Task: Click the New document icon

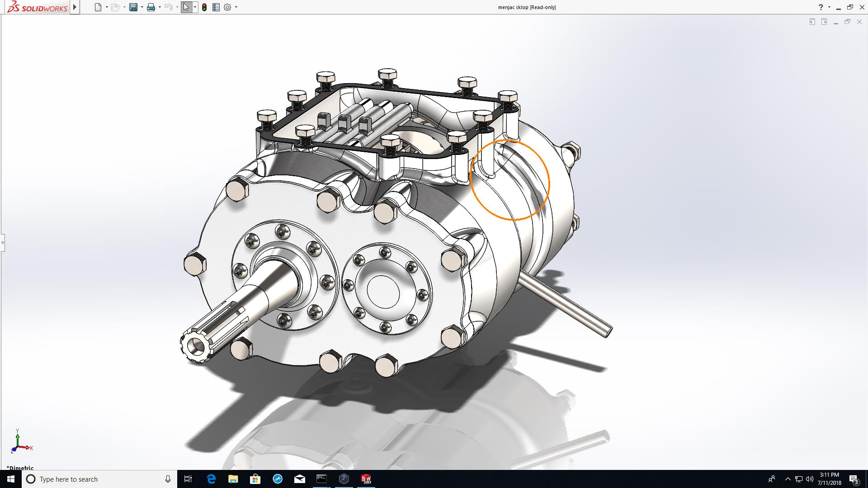Action: point(98,7)
